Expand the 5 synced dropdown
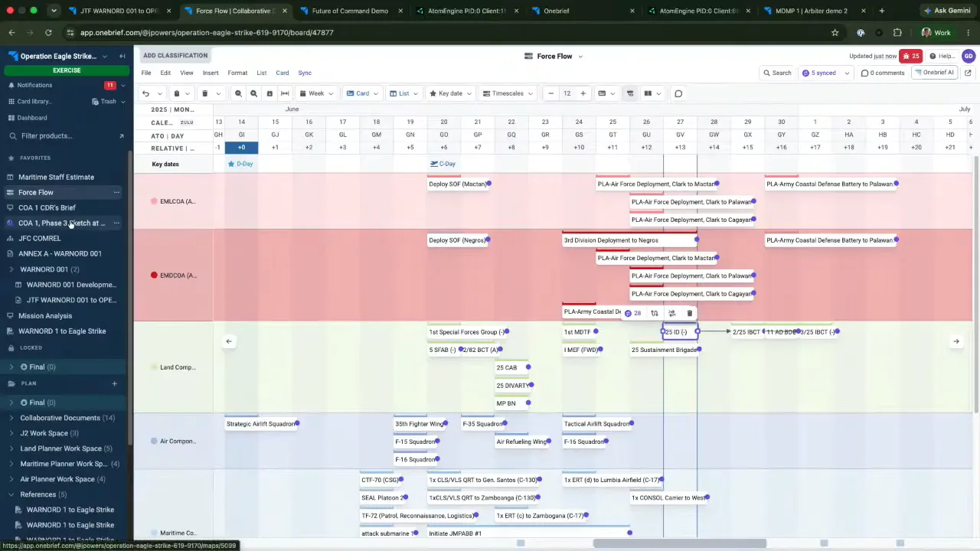 [x=847, y=73]
